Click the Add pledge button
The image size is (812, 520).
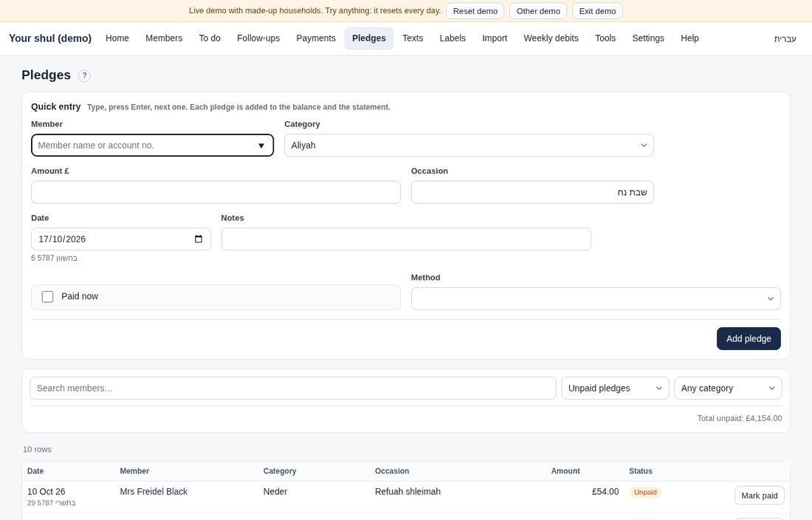pos(749,339)
